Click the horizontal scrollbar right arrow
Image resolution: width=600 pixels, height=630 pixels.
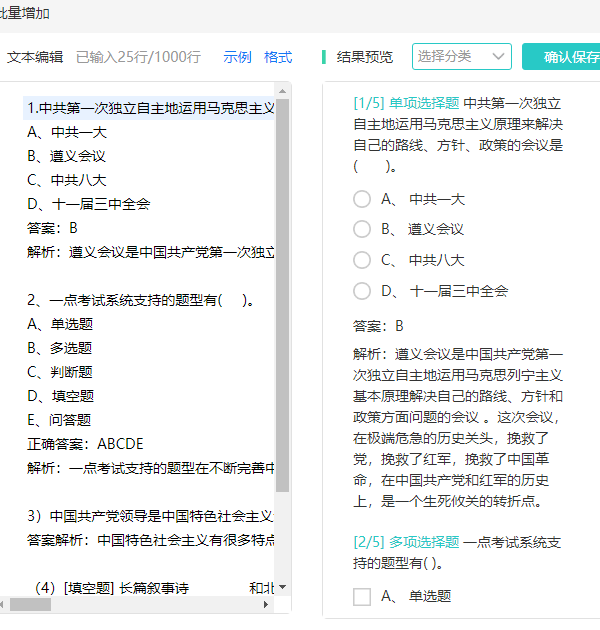266,604
